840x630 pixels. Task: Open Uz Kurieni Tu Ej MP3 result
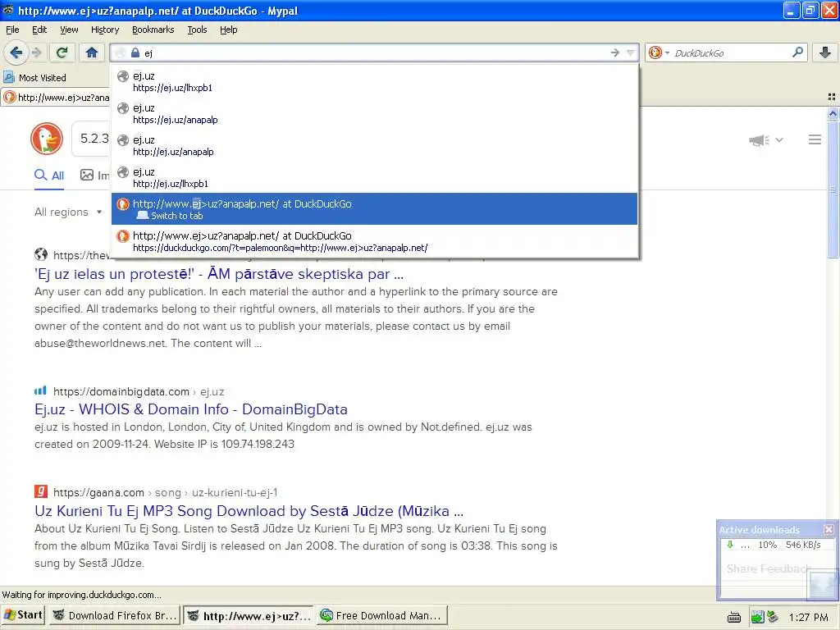click(x=249, y=511)
